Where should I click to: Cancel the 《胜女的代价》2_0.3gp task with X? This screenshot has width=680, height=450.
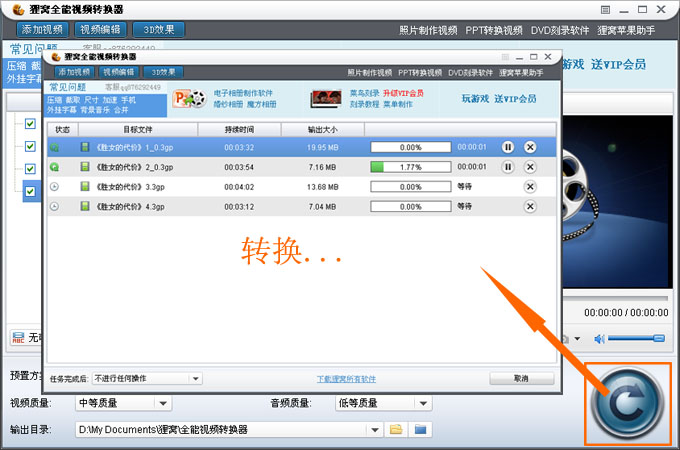click(530, 167)
